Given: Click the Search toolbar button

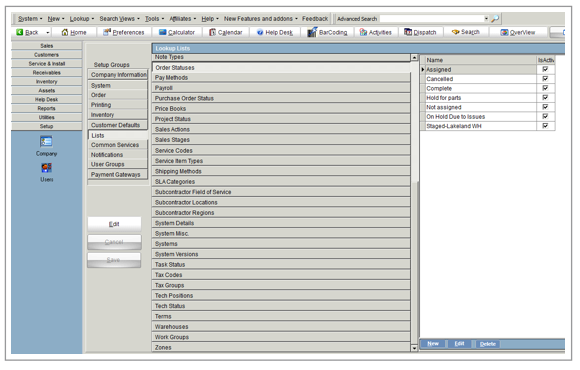Looking at the screenshot, I should (x=465, y=32).
